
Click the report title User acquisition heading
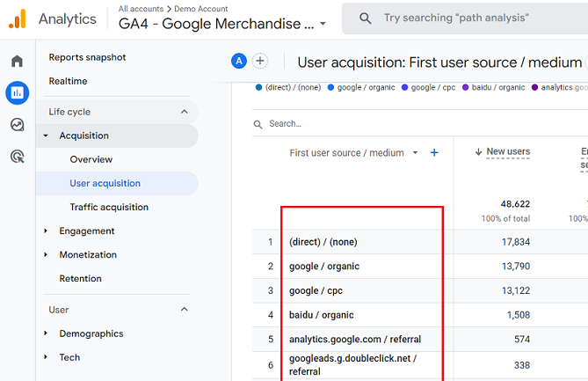point(439,62)
